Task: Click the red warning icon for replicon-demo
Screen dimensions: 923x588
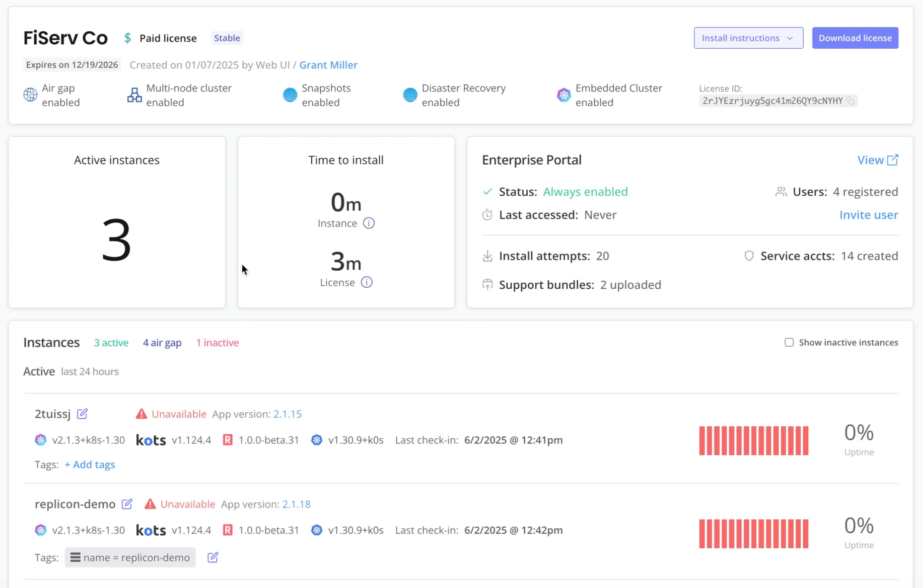Action: click(150, 504)
